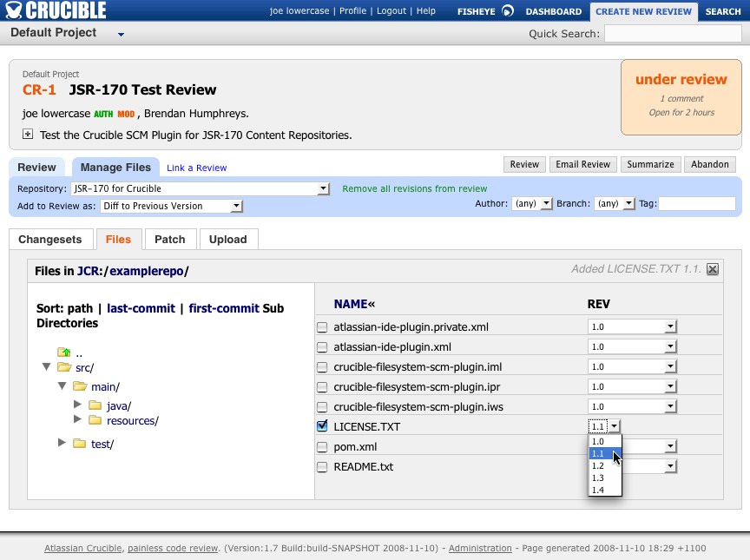The image size is (750, 560).
Task: Click the test/ folder icon
Action: point(80,443)
